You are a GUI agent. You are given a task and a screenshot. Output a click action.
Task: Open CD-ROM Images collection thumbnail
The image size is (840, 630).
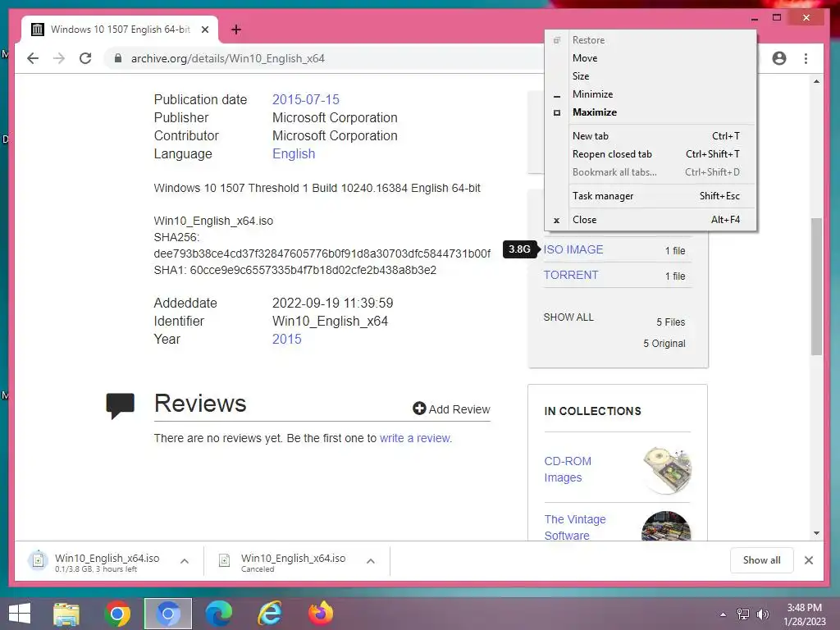coord(667,469)
